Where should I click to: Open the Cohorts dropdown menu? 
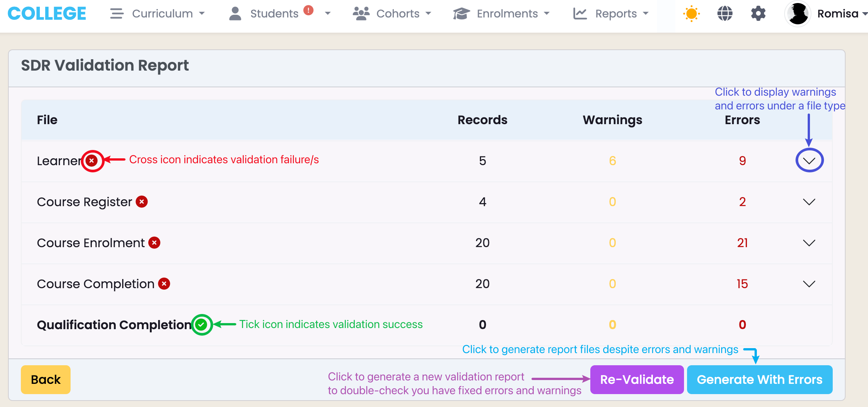pyautogui.click(x=392, y=14)
